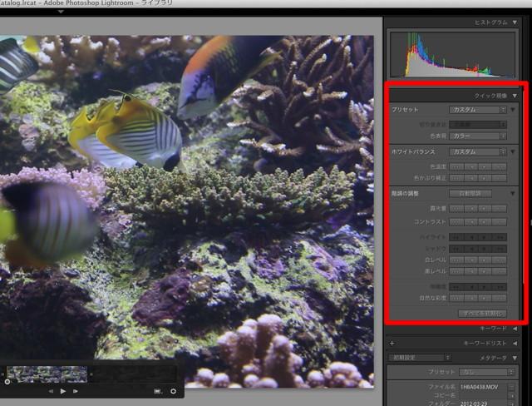Open the ホワイトバランス dropdown
This screenshot has height=406, width=532.
pos(477,152)
